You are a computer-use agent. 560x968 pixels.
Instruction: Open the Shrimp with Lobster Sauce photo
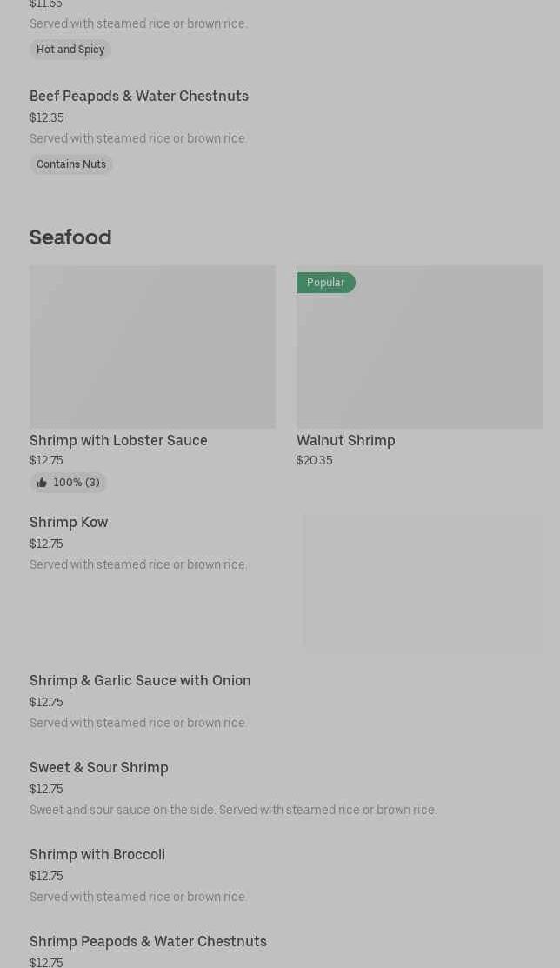[152, 346]
